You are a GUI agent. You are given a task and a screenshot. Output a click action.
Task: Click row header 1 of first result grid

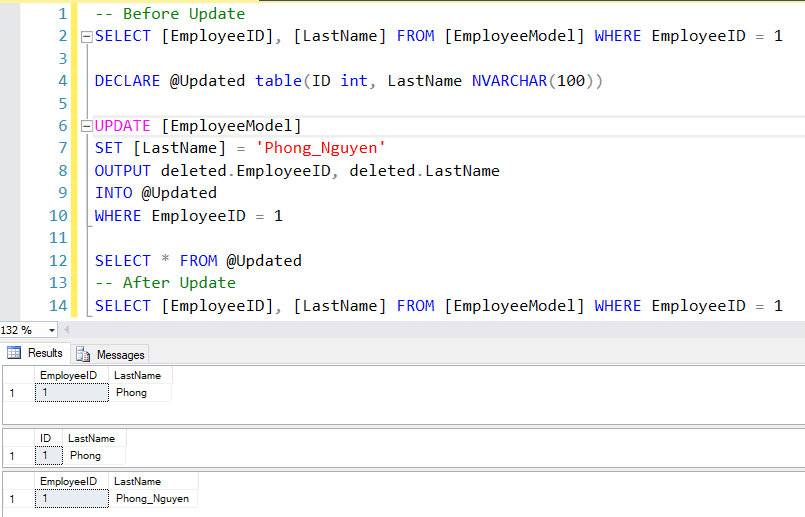(x=18, y=393)
